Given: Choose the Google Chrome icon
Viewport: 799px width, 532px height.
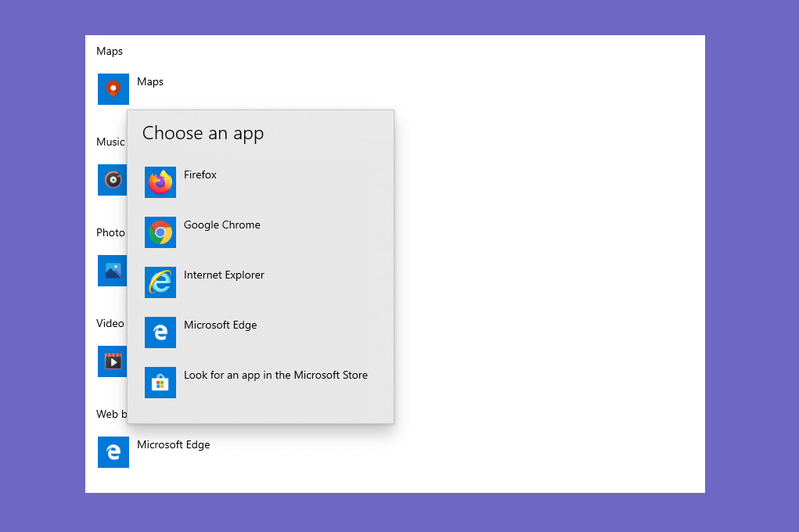Looking at the screenshot, I should pyautogui.click(x=160, y=232).
